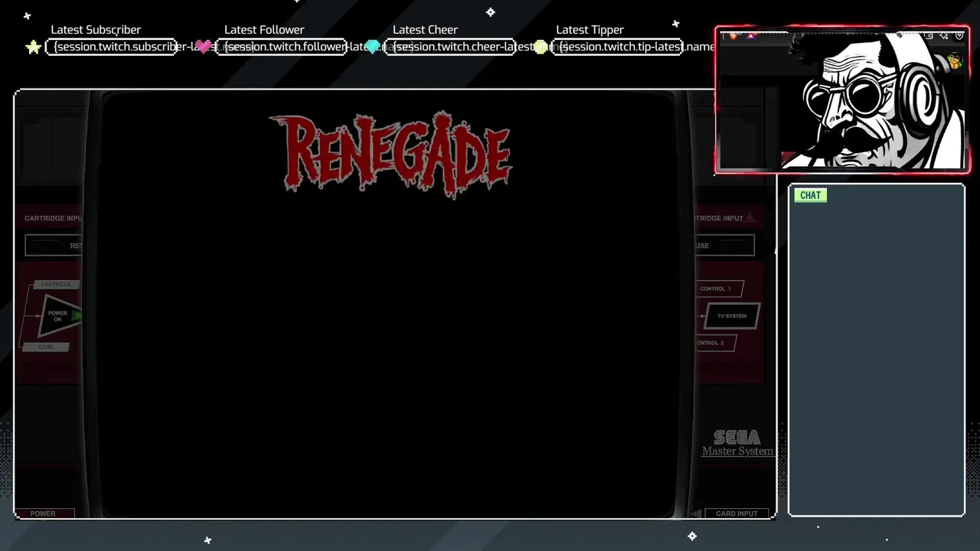Screen dimensions: 980x551
Task: Click the POWER label at bottom left
Action: (x=43, y=514)
